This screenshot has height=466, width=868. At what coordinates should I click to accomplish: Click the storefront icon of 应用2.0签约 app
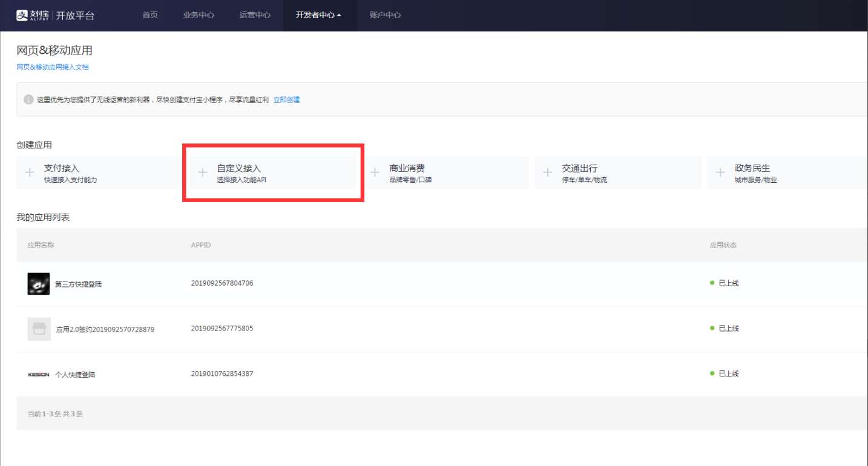tap(39, 329)
